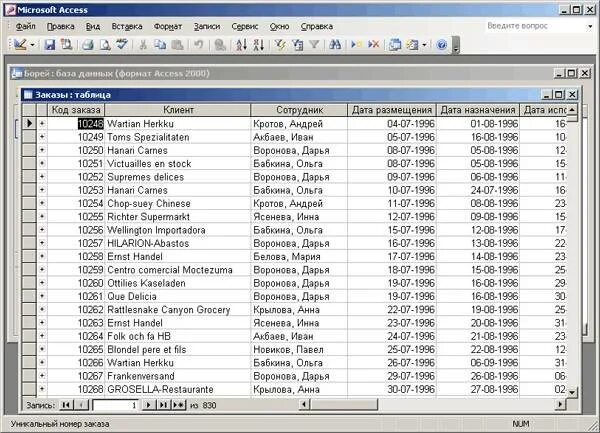This screenshot has width=600, height=433.
Task: Open the Формат menu
Action: click(x=168, y=26)
